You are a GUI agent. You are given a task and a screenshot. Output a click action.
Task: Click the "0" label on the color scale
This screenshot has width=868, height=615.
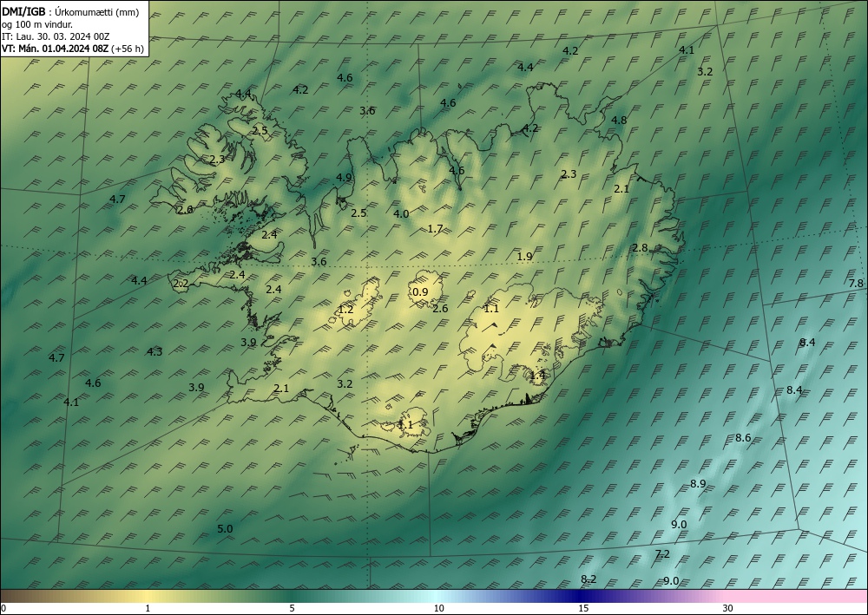pos(3,608)
